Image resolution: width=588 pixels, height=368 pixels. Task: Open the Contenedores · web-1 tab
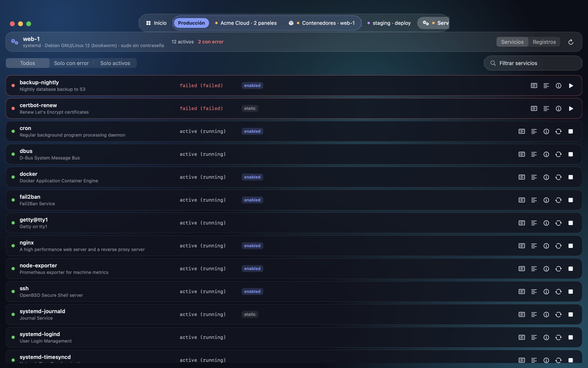pos(322,23)
